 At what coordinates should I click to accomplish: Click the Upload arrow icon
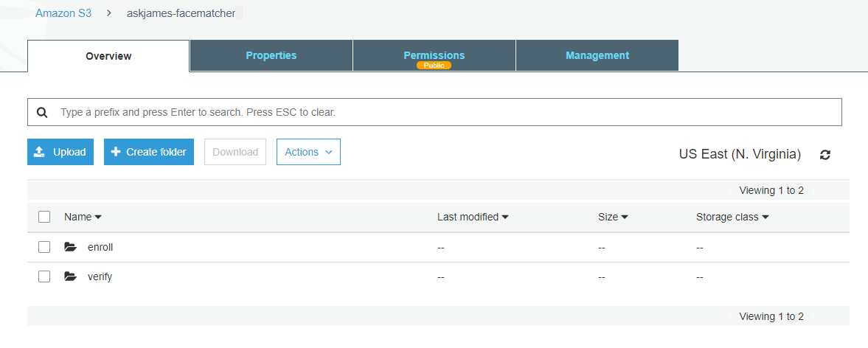[x=40, y=152]
